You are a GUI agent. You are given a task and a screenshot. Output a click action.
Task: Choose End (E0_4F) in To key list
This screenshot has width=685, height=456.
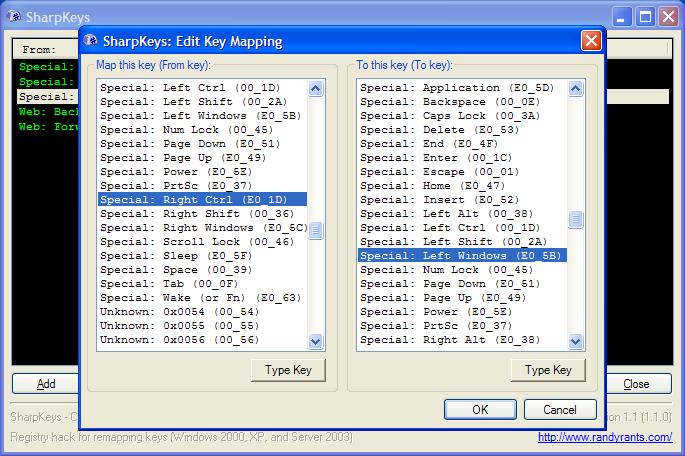463,144
